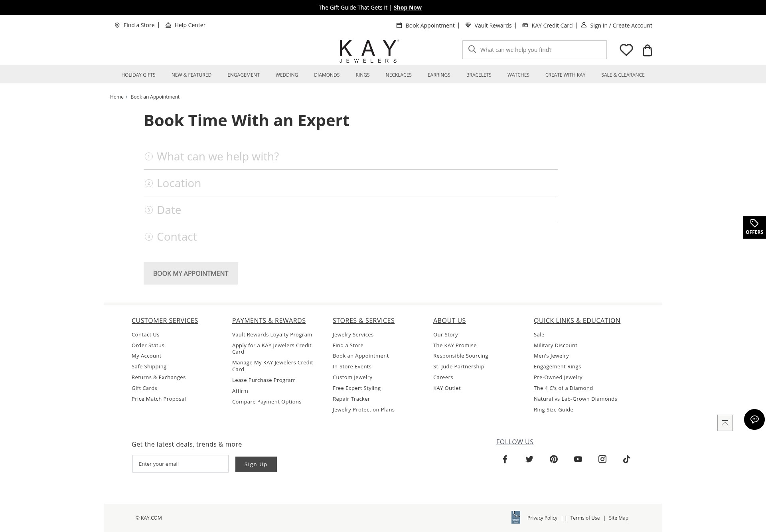Click the Book My Appointment button
The image size is (766, 532).
tap(191, 273)
